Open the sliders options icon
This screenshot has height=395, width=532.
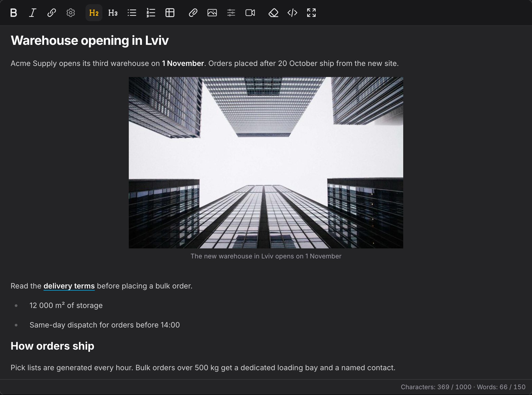coord(231,13)
